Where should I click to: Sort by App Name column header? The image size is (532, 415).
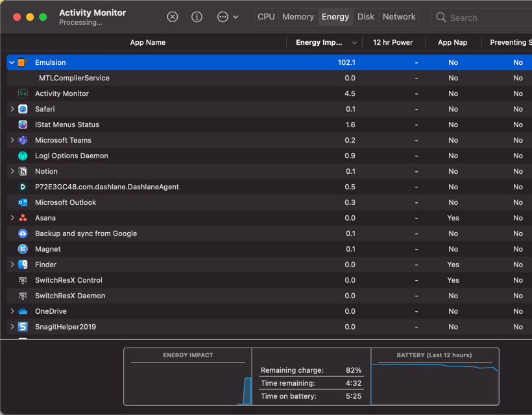[147, 42]
